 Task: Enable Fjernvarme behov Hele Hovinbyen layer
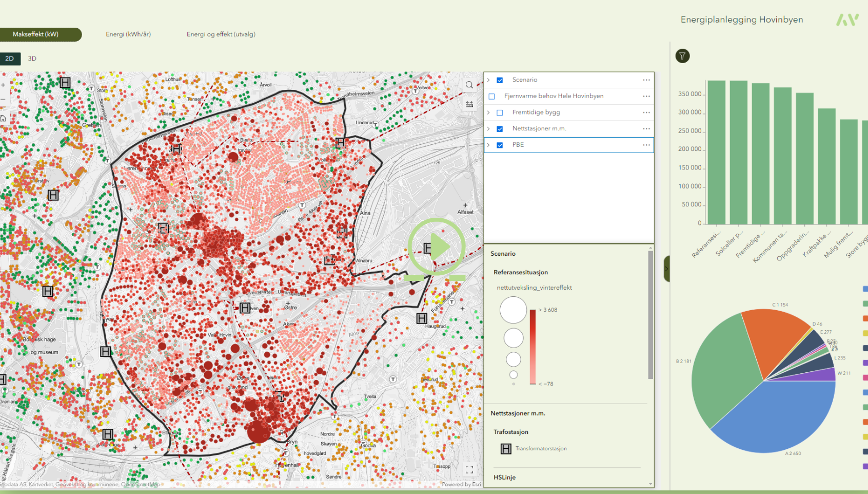[x=491, y=97]
